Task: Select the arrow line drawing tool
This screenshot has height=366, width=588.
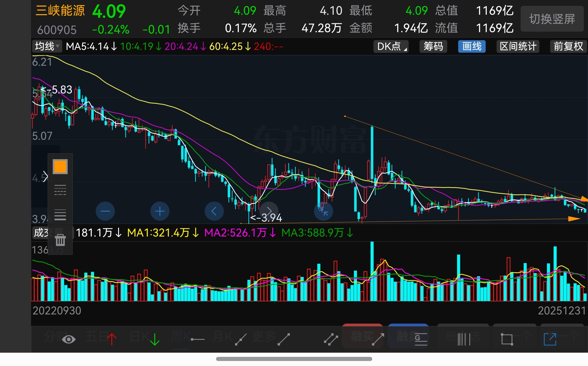Action: coord(378,339)
